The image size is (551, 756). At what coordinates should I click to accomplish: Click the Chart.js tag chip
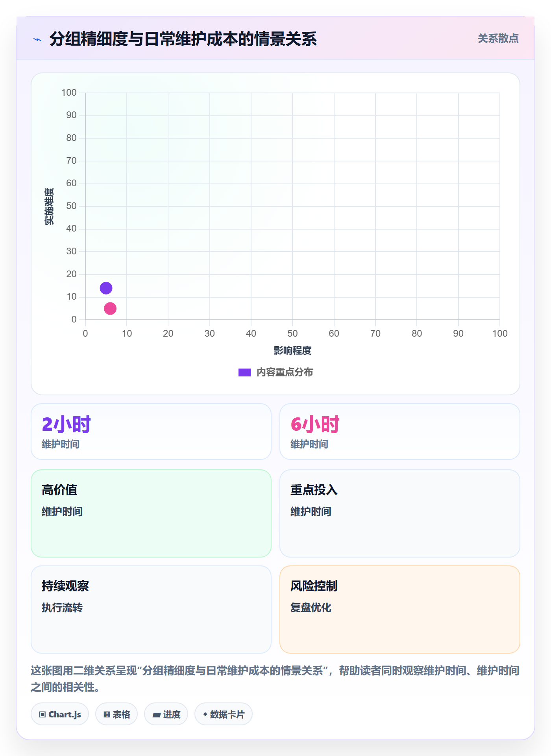[x=60, y=714]
